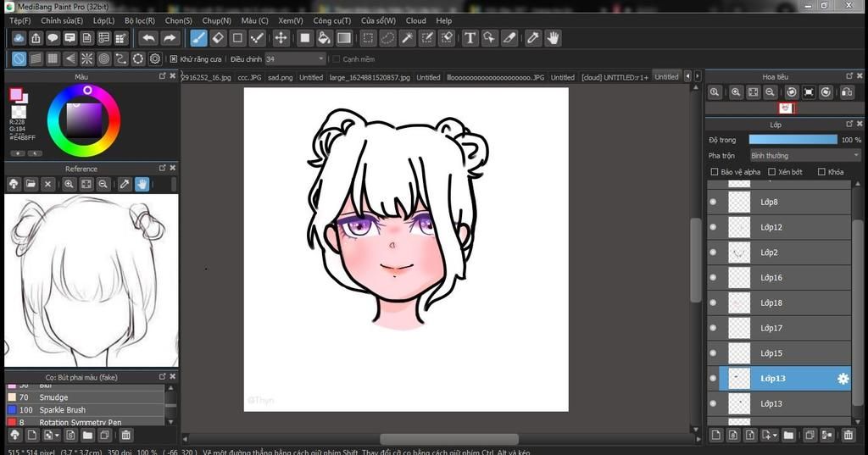Zoom out on the Navigator panel
This screenshot has height=455, width=868.
770,92
